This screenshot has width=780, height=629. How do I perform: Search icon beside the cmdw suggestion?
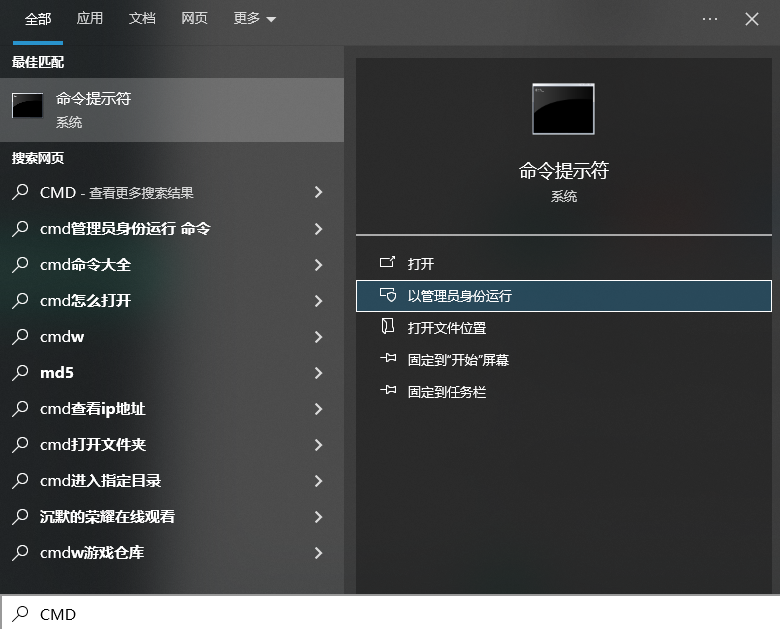coord(20,336)
